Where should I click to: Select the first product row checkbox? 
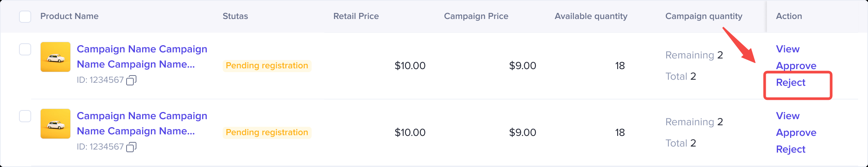[x=25, y=49]
